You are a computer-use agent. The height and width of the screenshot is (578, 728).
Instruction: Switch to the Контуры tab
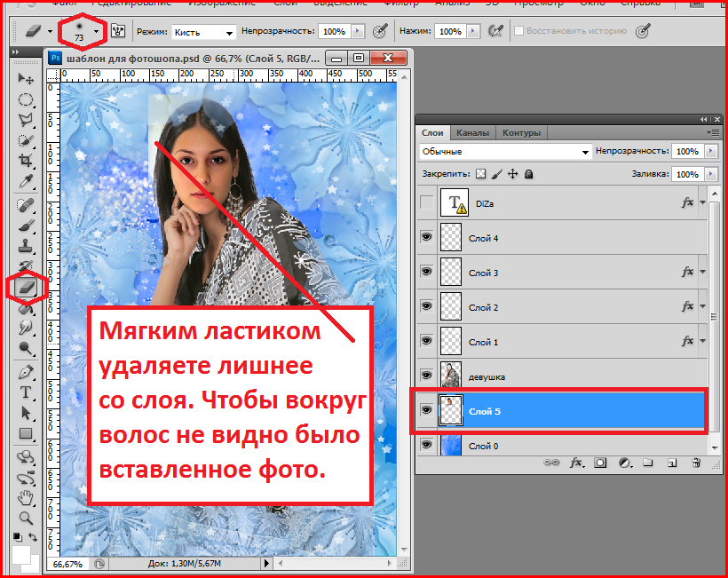pos(521,133)
